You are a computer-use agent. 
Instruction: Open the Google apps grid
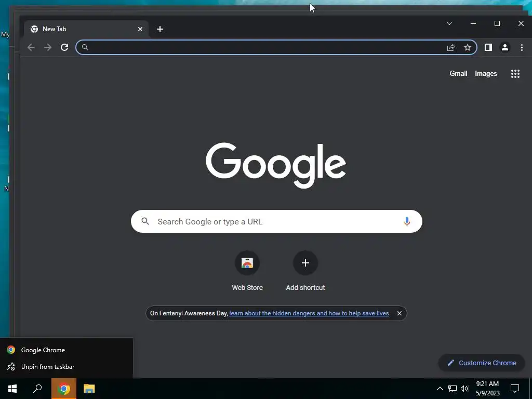click(x=515, y=74)
